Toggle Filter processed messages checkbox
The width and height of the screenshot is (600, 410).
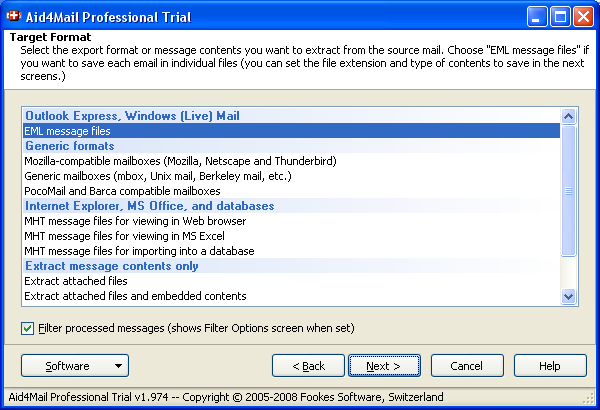click(x=28, y=328)
